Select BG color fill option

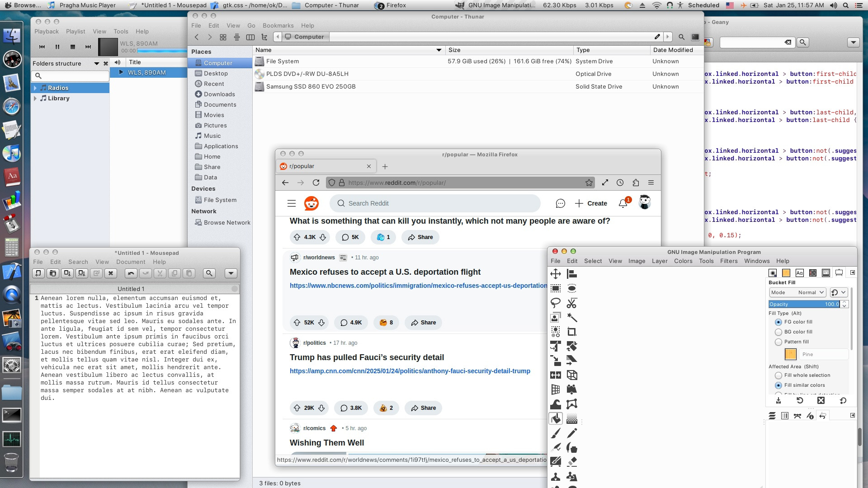coord(778,332)
